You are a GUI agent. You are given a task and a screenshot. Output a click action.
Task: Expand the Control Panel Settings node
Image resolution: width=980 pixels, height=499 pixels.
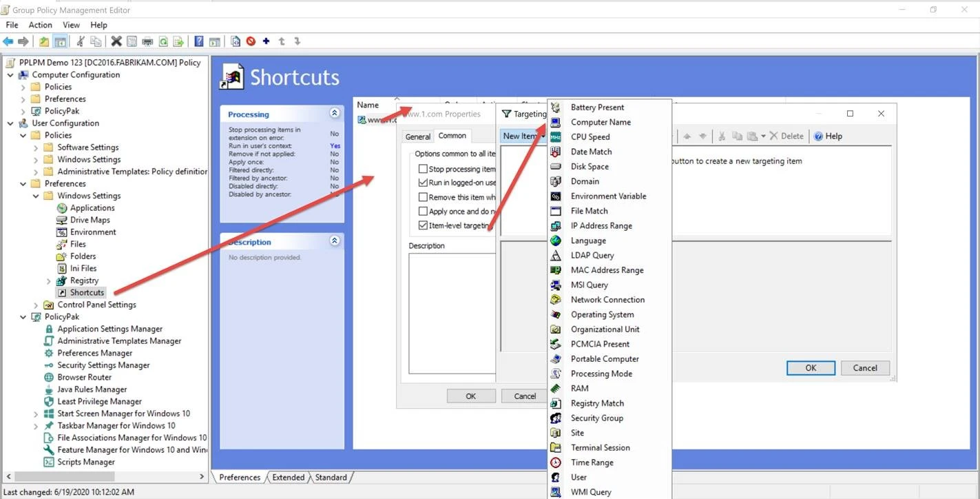[x=36, y=305]
